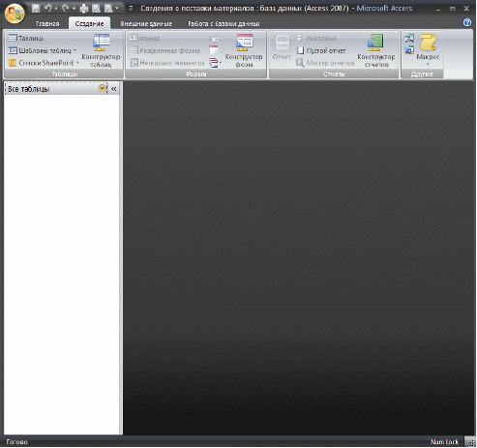The image size is (477, 448).
Task: Open the Office button menu
Action: pos(15,13)
